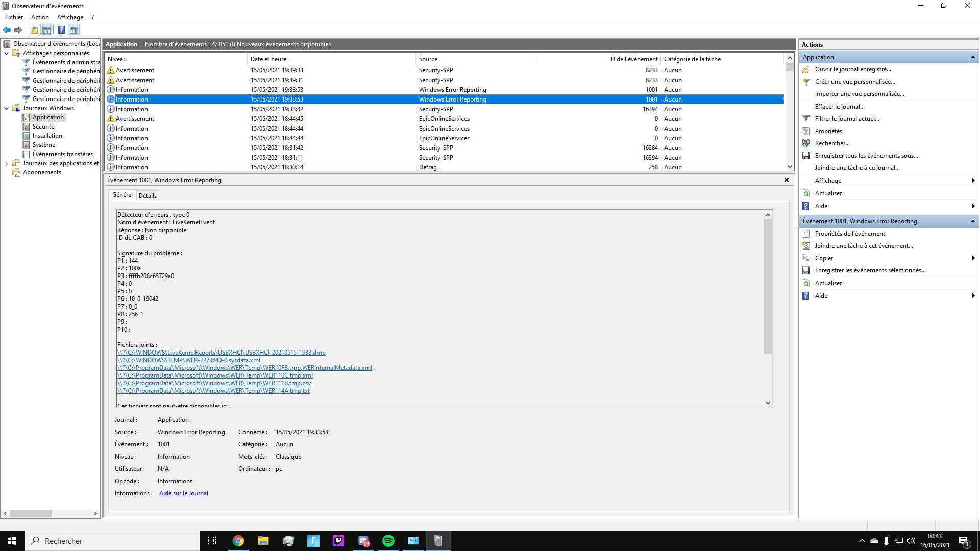This screenshot has width=980, height=551.
Task: Click the refresh icon beside Actualiser under Application
Action: tap(806, 193)
